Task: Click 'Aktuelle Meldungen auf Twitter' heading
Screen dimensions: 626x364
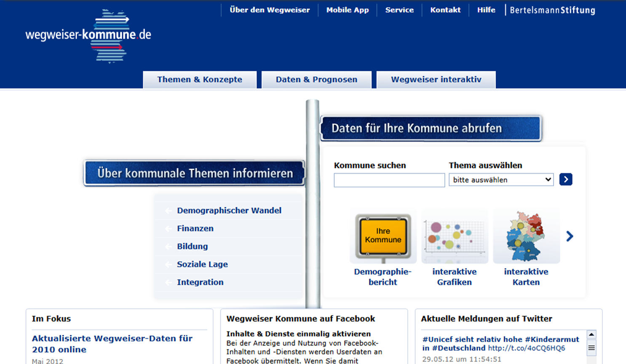Action: 487,319
